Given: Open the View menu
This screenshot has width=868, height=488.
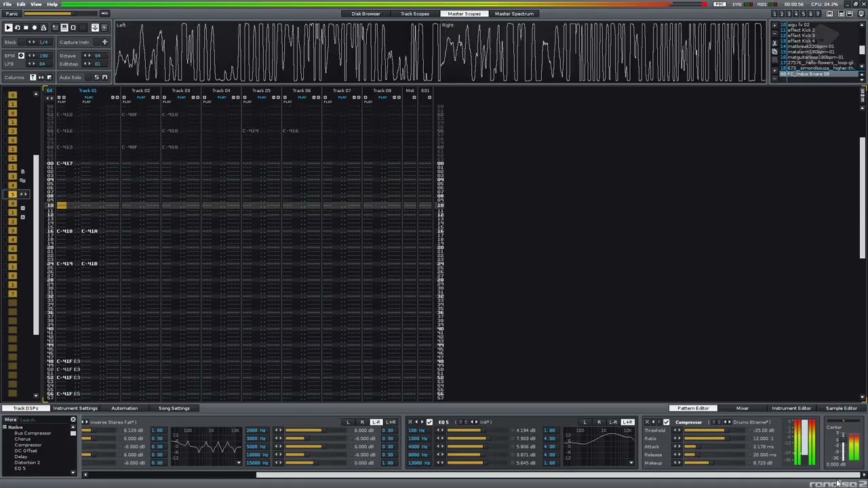Looking at the screenshot, I should pyautogui.click(x=36, y=4).
